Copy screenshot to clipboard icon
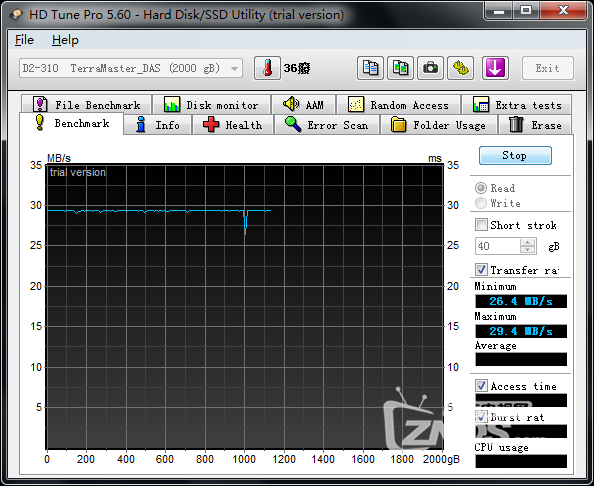The height and width of the screenshot is (486, 594). (400, 68)
